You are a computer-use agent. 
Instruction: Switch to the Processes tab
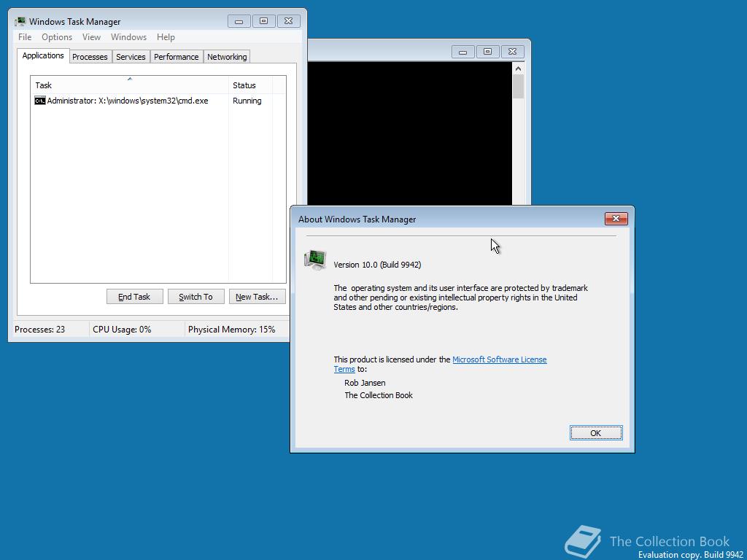[90, 57]
